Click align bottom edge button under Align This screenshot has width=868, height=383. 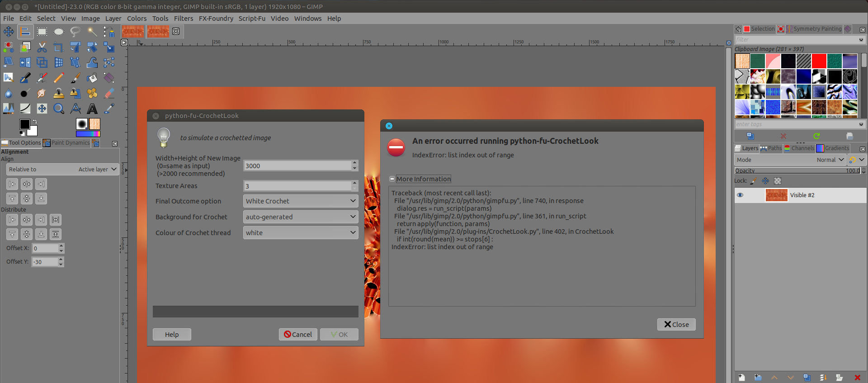tap(41, 199)
